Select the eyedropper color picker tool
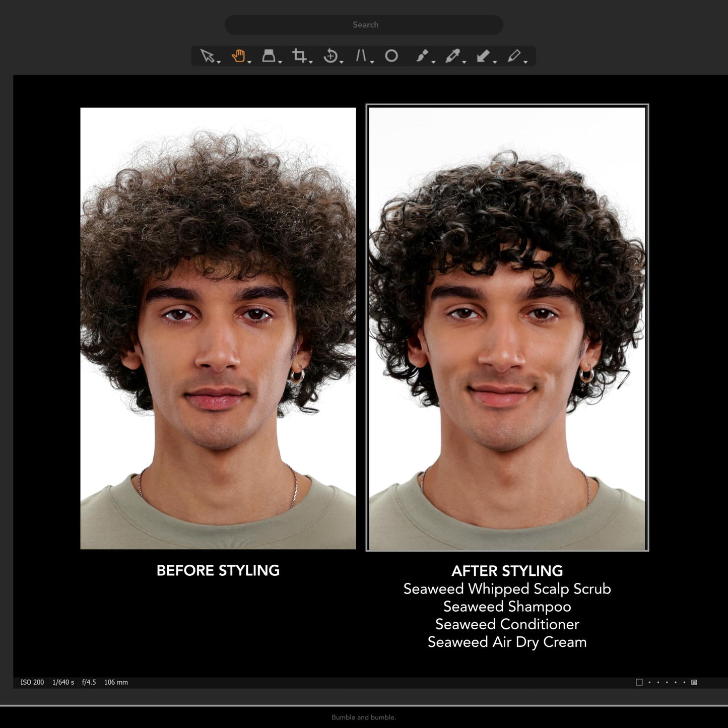This screenshot has height=728, width=728. 452,56
